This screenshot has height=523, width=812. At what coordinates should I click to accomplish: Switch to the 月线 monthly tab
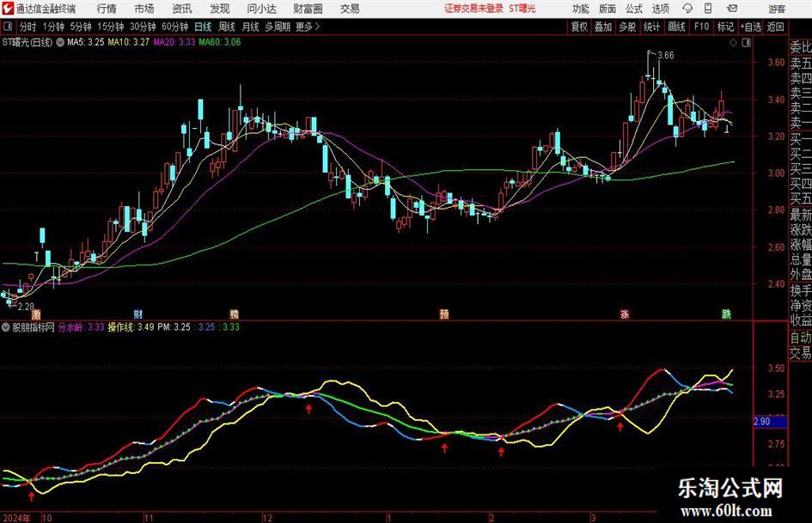point(250,27)
